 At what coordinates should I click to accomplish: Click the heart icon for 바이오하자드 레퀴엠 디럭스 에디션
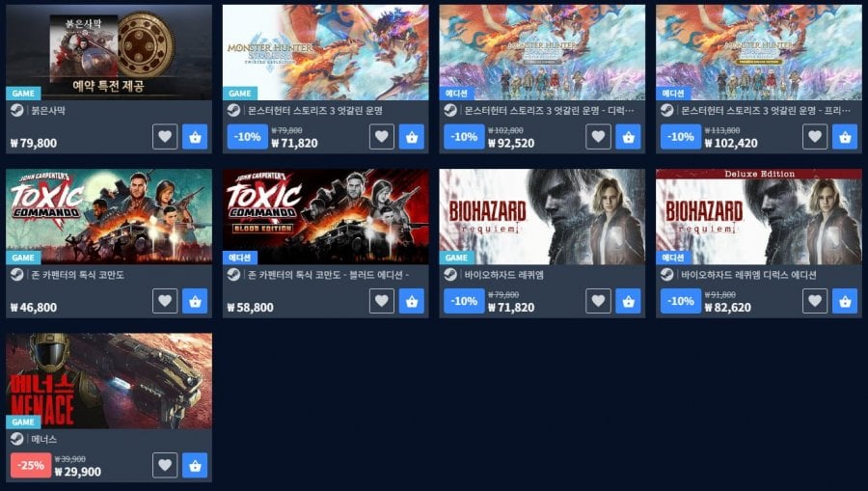(x=815, y=301)
